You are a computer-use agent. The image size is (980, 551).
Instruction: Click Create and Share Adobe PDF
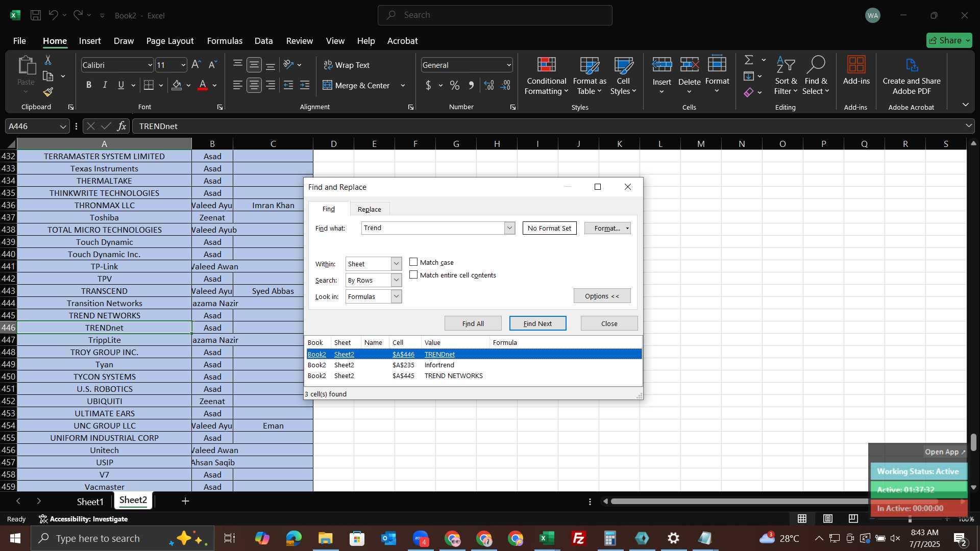[x=912, y=76]
